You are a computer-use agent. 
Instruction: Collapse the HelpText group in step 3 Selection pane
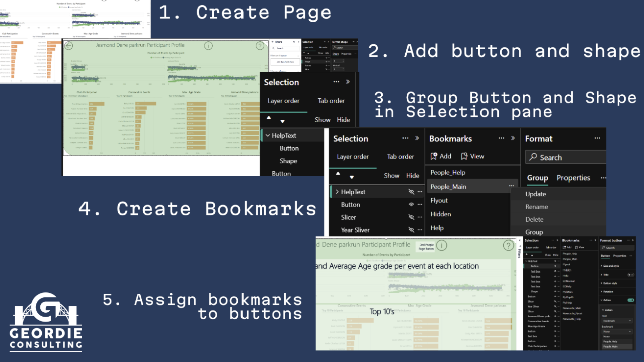coord(268,135)
